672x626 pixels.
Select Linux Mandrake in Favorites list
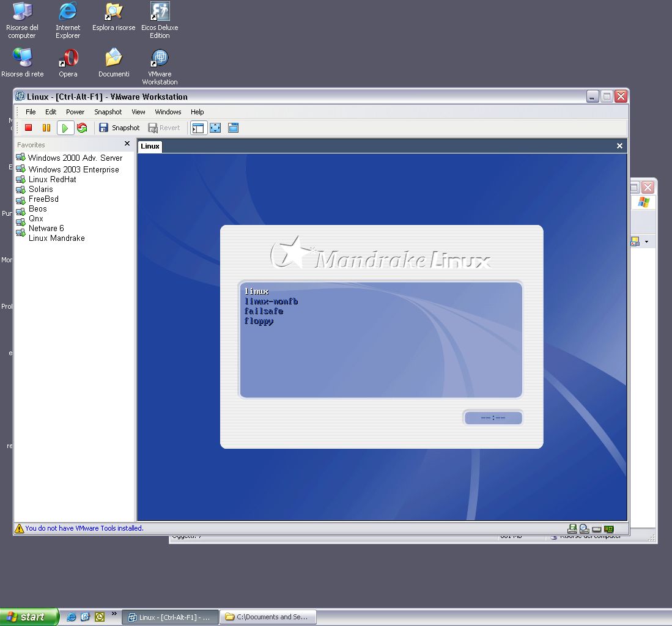pyautogui.click(x=56, y=238)
